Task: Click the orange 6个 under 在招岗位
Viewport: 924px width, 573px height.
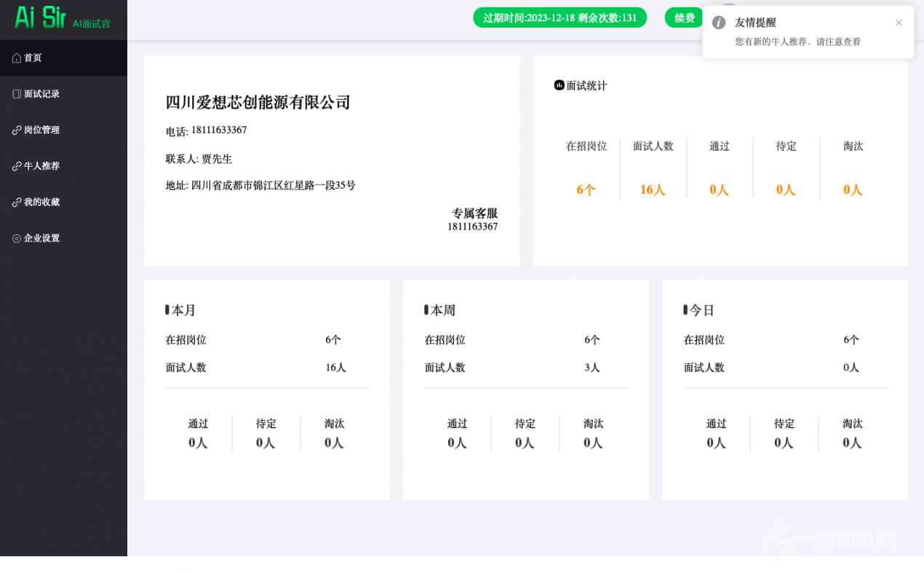Action: [x=586, y=190]
